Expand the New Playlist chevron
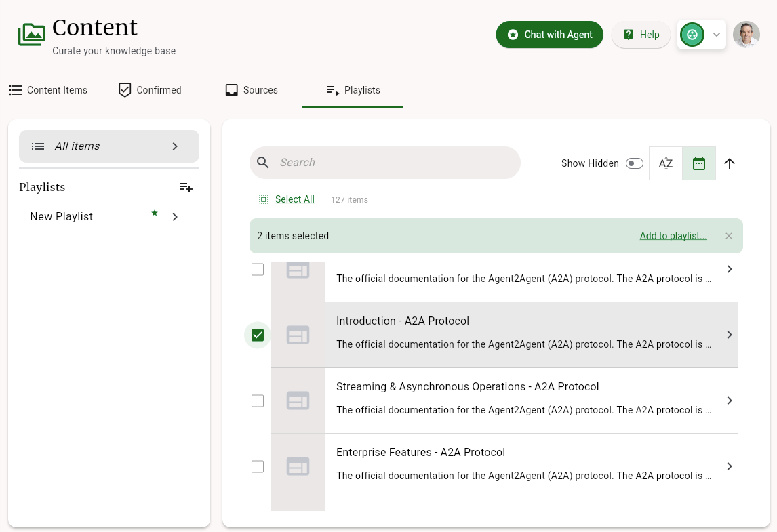 [x=175, y=217]
